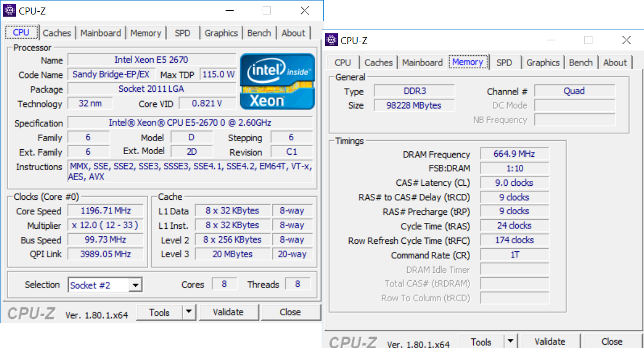Click the CPU-Z app icon in left window title bar

tap(10, 10)
